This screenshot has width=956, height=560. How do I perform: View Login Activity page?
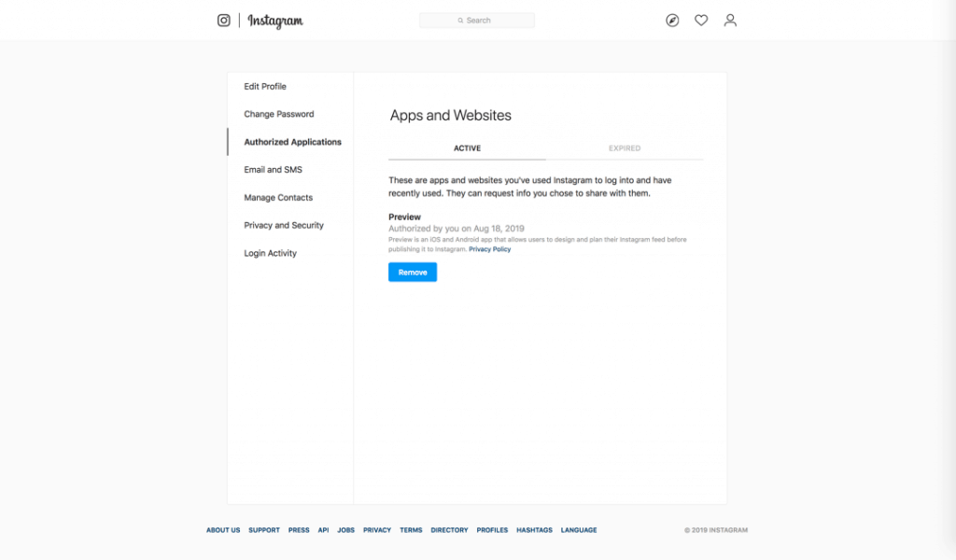(x=271, y=253)
